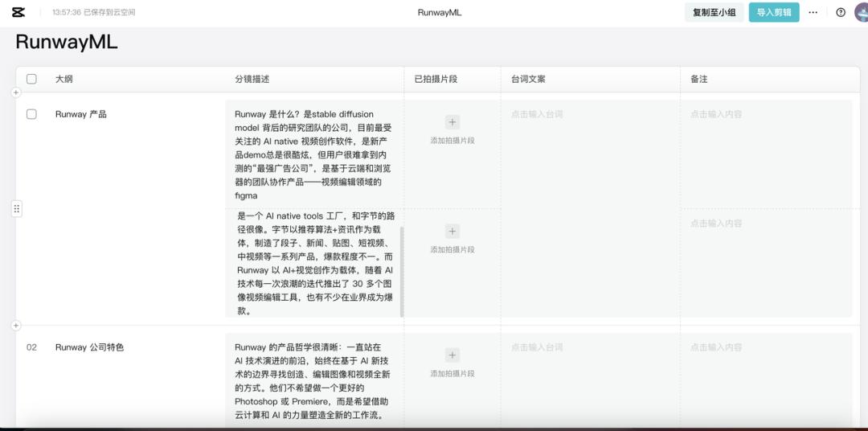This screenshot has width=868, height=431.
Task: Click the Runway 公司特色 outline cell
Action: 90,347
